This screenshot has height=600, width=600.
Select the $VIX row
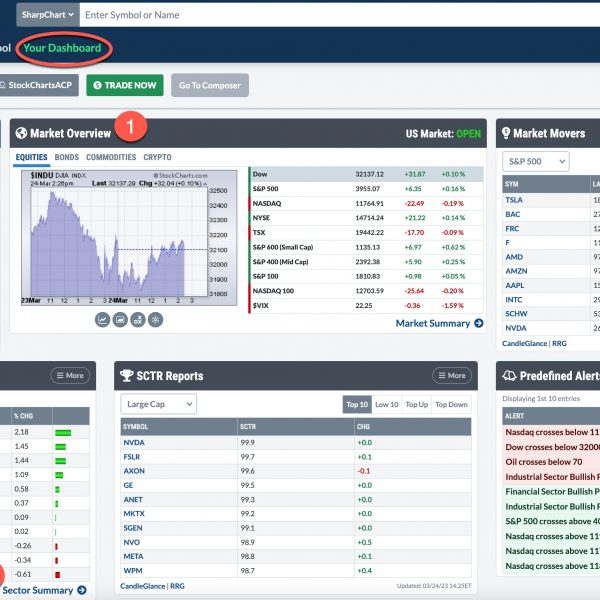[367, 305]
